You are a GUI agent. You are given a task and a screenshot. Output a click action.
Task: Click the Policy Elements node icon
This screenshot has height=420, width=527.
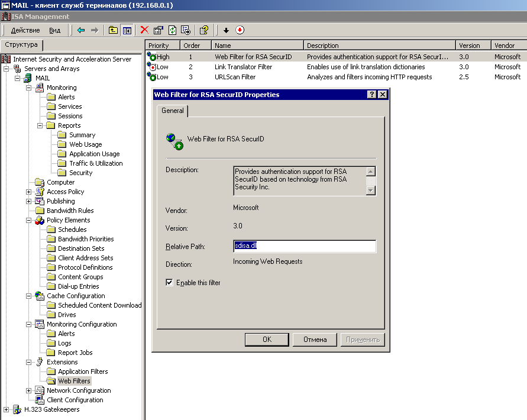[40, 220]
